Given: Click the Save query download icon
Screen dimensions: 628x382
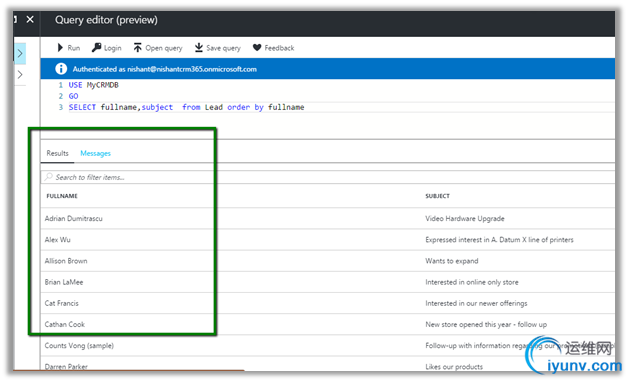Looking at the screenshot, I should coord(199,48).
